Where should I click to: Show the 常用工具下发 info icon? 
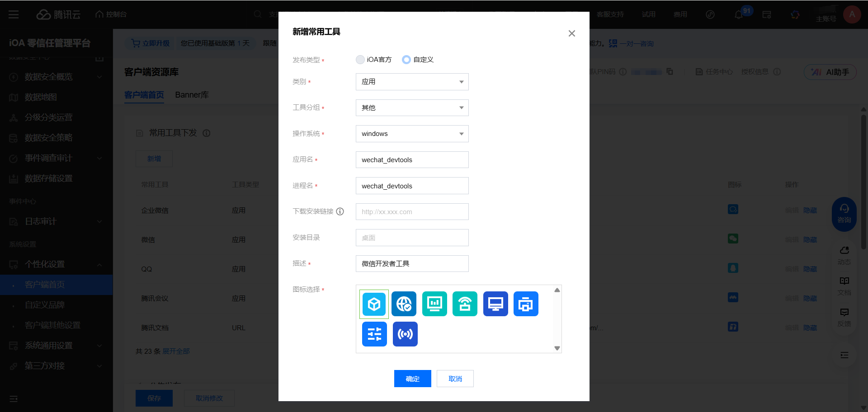(x=207, y=133)
